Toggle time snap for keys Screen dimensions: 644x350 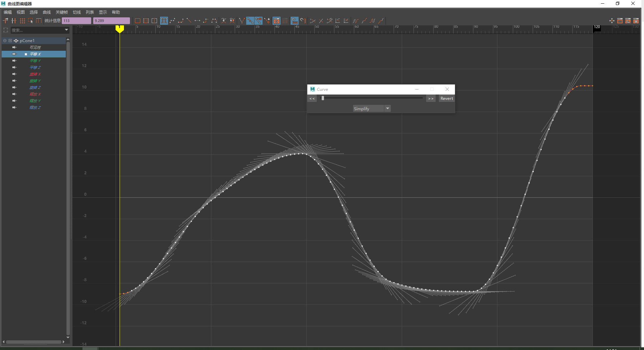tap(294, 21)
